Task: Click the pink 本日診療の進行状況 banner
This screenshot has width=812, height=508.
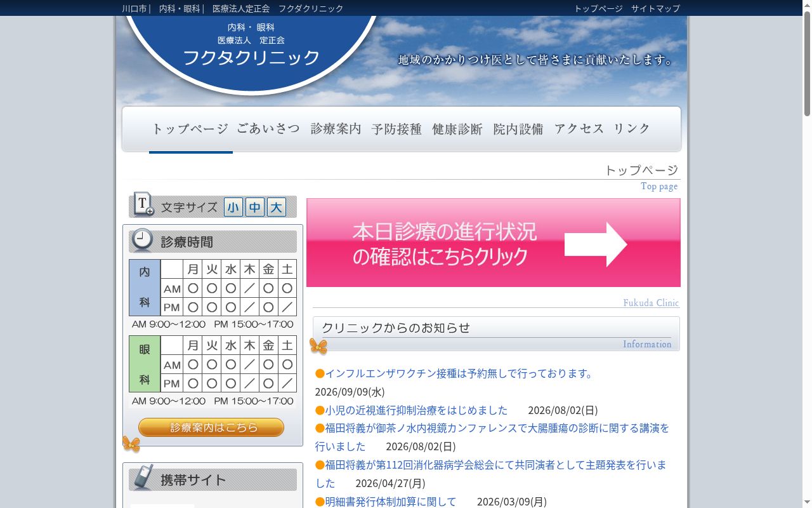Action: 494,243
